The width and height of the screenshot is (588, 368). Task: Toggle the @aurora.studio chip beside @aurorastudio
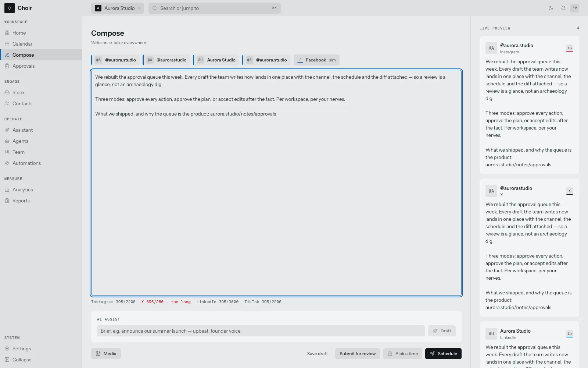point(116,60)
